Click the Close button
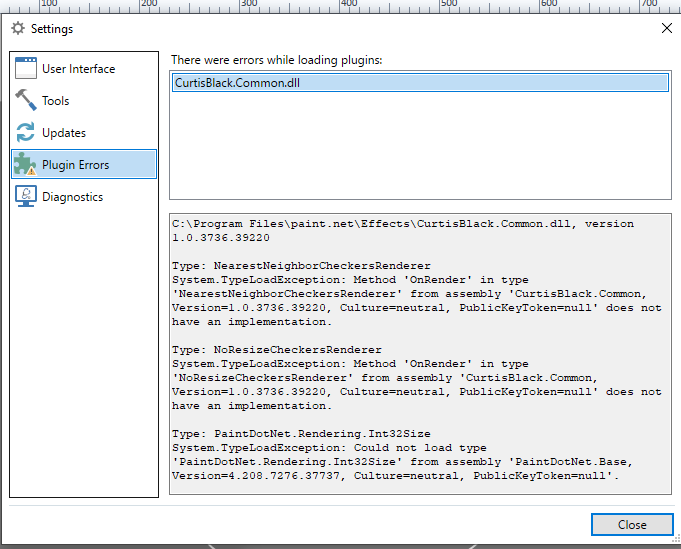This screenshot has width=681, height=549. point(632,525)
